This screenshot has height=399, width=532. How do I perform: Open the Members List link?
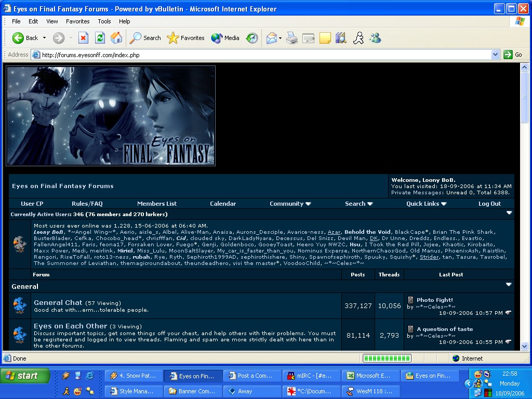coord(157,204)
